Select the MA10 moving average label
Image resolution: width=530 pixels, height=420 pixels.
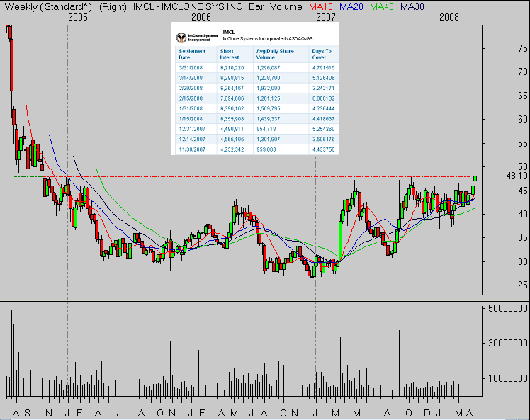tap(321, 6)
